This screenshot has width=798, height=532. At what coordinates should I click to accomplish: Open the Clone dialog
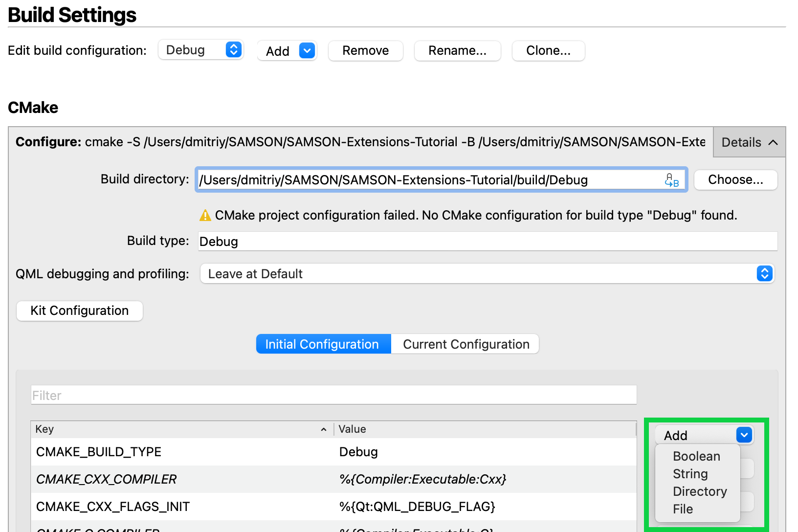pos(548,50)
